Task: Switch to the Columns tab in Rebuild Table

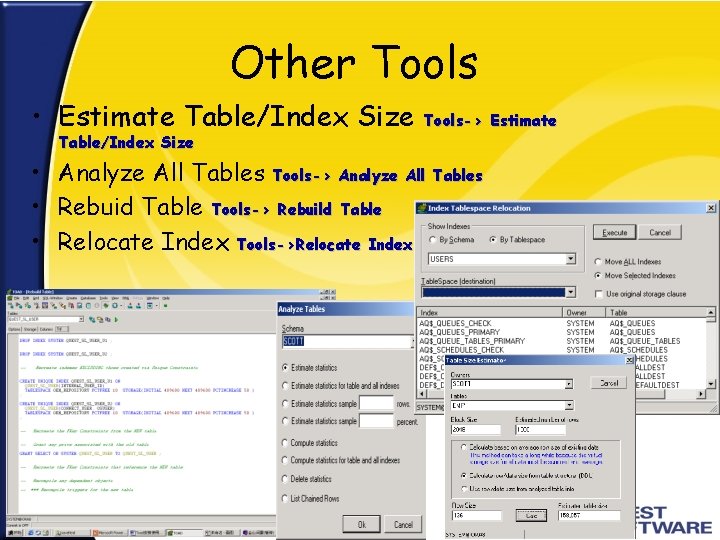Action: coord(46,329)
